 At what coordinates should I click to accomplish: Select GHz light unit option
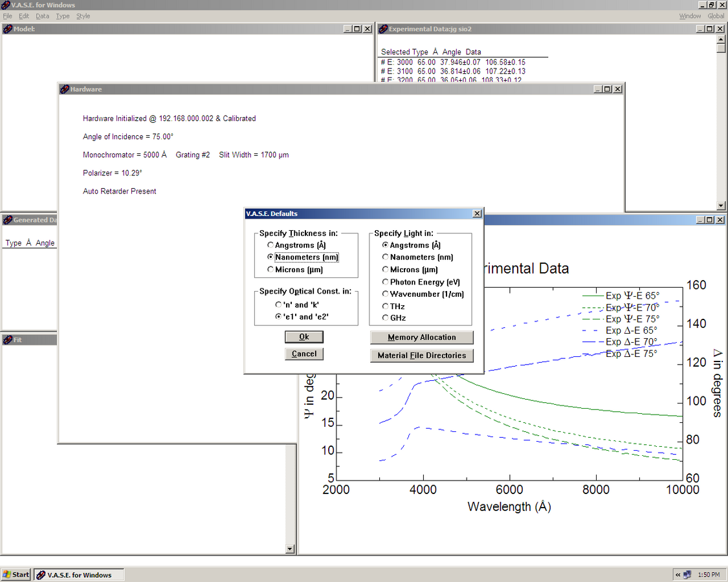(x=385, y=318)
